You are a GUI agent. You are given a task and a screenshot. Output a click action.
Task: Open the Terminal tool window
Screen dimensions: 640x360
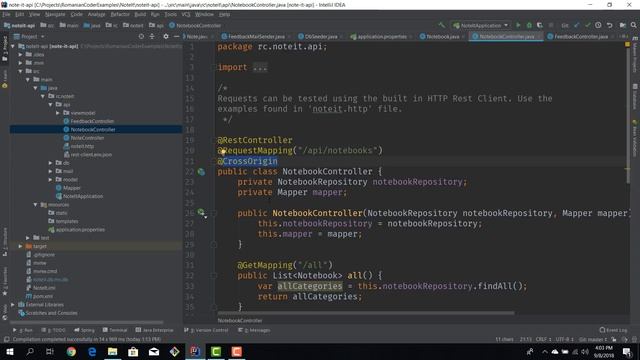click(115, 330)
